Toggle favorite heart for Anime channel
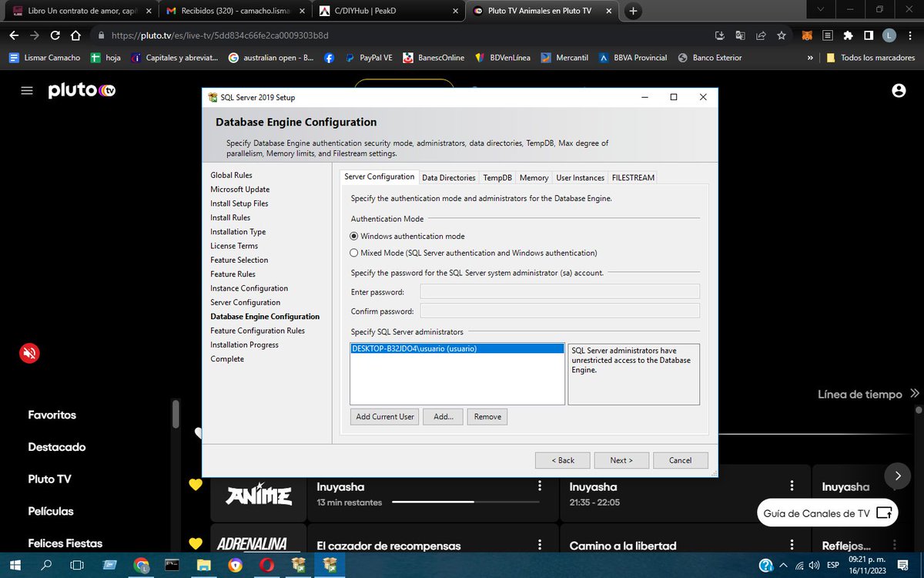 point(196,485)
